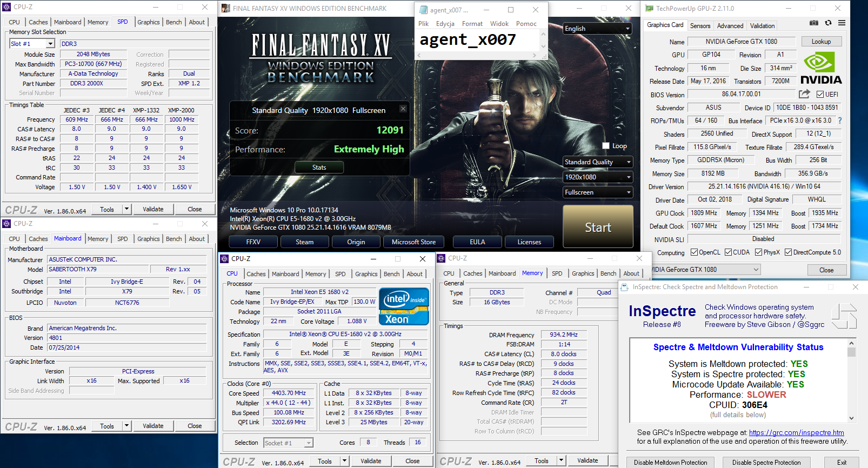Expand the Tools arrow in CPU-Z SPD window

pos(126,209)
